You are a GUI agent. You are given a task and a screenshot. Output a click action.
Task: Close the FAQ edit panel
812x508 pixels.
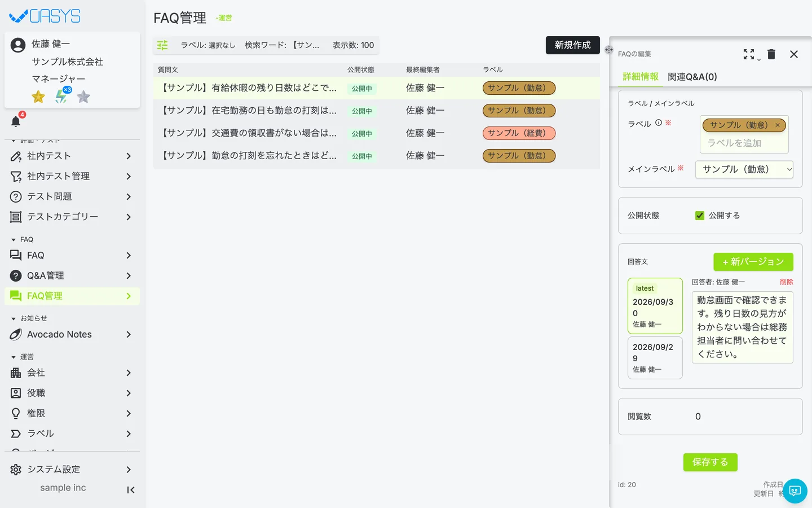click(x=794, y=54)
